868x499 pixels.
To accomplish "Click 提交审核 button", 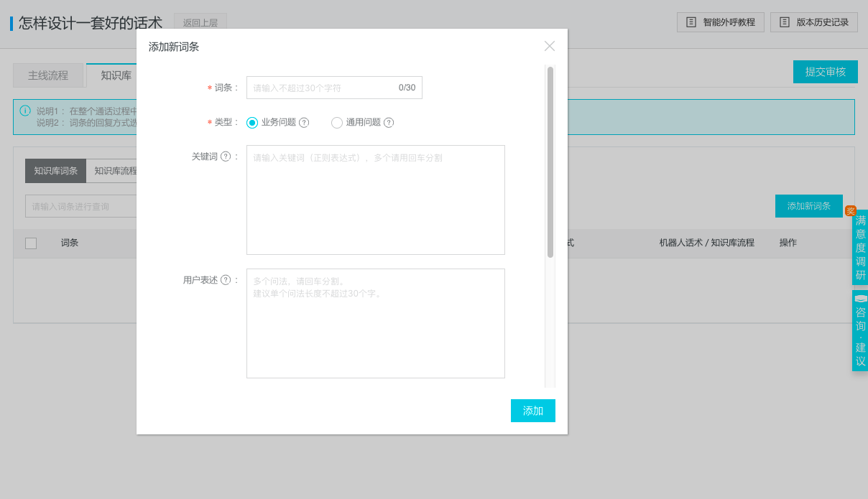I will click(x=826, y=72).
